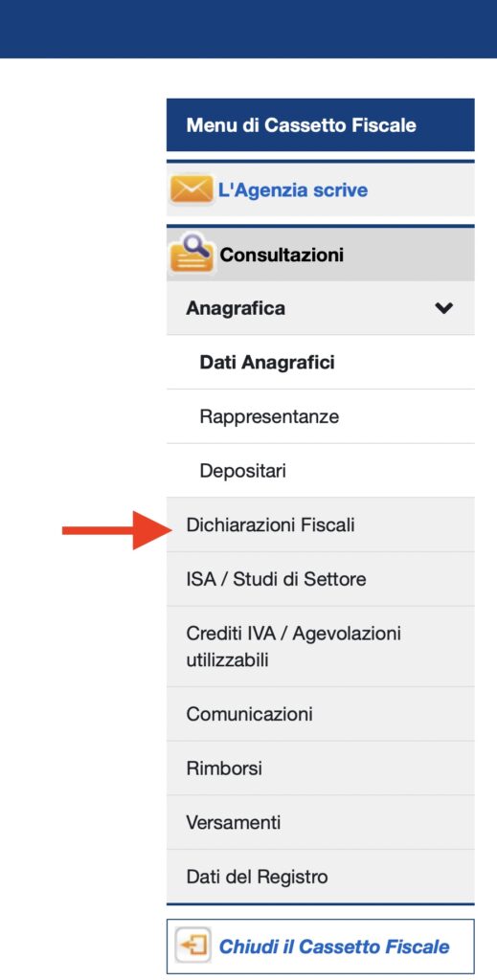The width and height of the screenshot is (497, 980).
Task: Click the exit door icon for Chiudi
Action: tap(193, 946)
